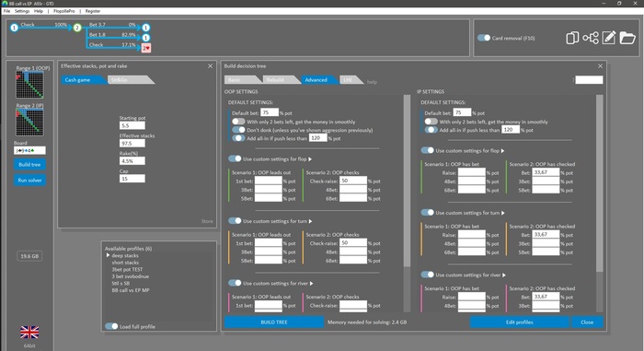Toggle IP 'Use custom settings for river' switch
The image size is (644, 351).
click(x=427, y=275)
